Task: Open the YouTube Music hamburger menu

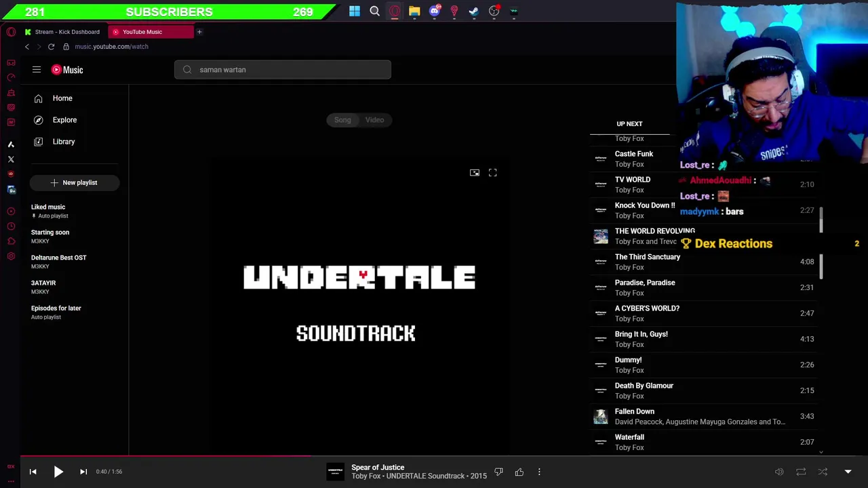Action: click(37, 70)
